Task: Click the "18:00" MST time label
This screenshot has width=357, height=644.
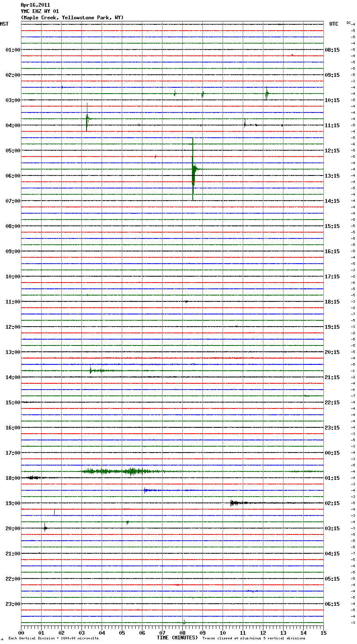Action: tap(13, 478)
